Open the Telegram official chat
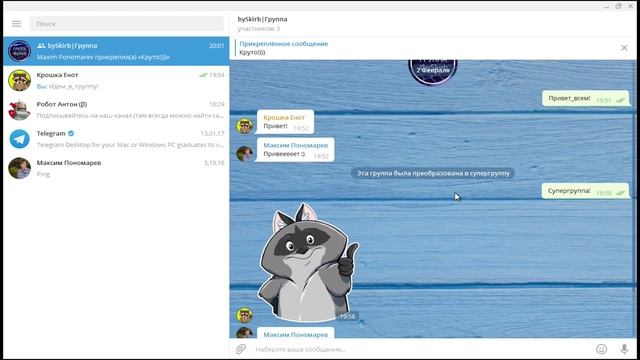This screenshot has width=640, height=360. pyautogui.click(x=116, y=139)
